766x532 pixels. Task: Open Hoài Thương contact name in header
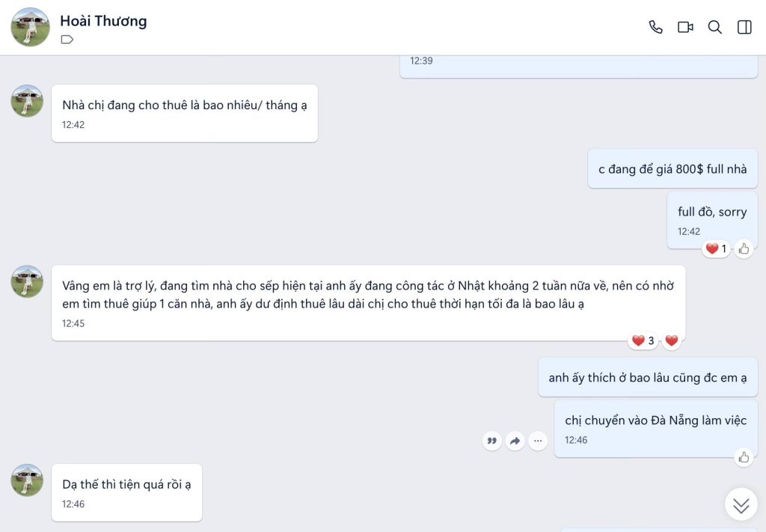tap(103, 21)
